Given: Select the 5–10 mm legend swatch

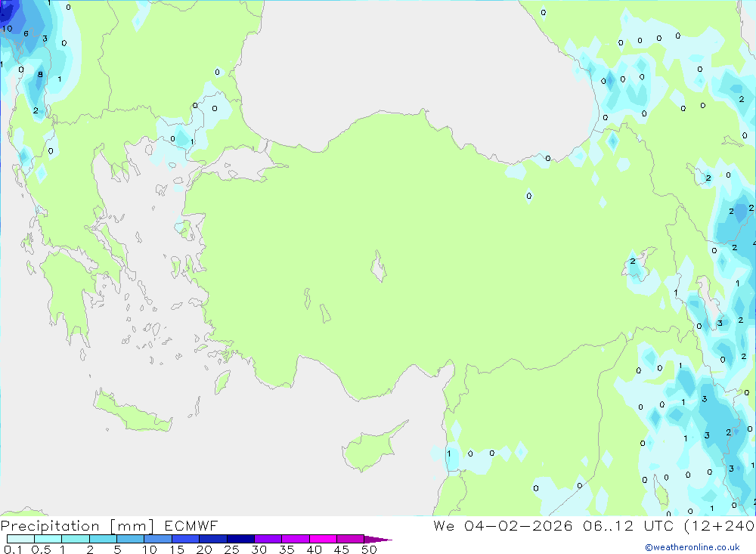Looking at the screenshot, I should click(x=130, y=539).
